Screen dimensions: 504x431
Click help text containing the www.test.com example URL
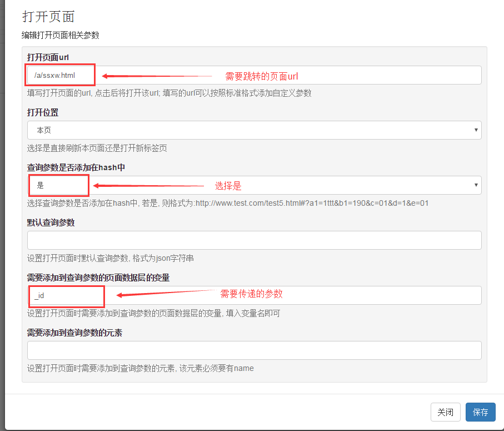[x=228, y=203]
